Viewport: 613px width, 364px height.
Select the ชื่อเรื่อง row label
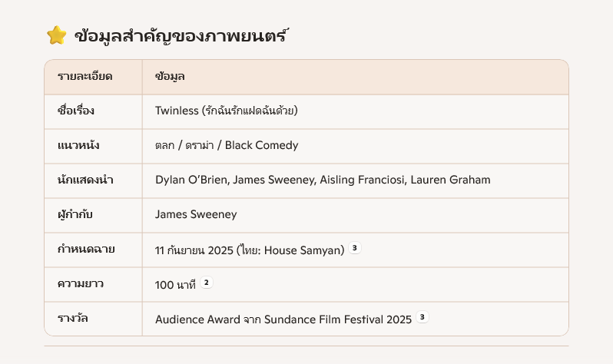pyautogui.click(x=75, y=111)
